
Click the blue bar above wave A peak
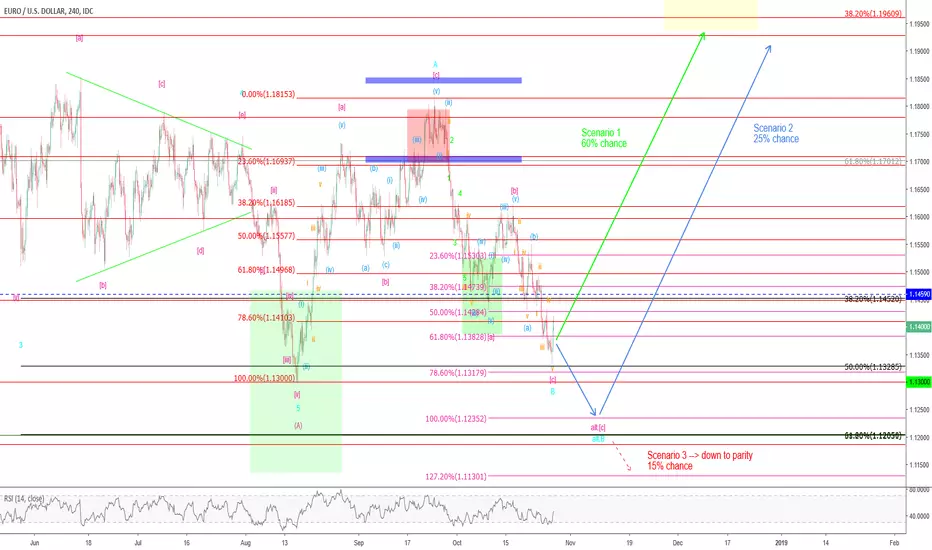click(x=443, y=80)
